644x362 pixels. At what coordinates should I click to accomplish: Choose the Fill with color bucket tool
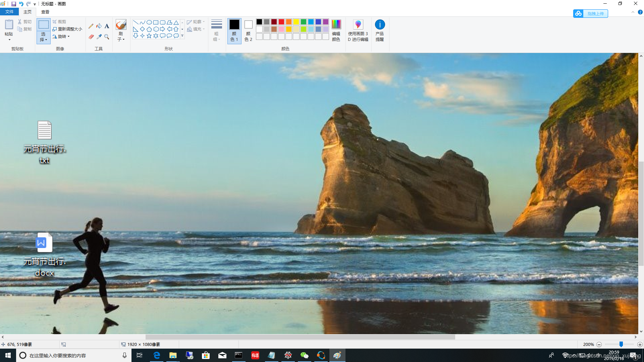[x=99, y=26]
